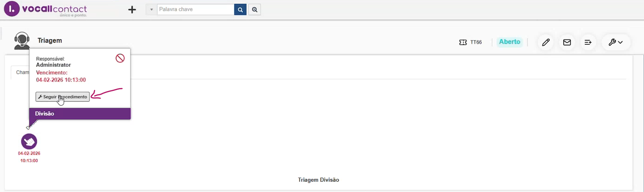This screenshot has width=644, height=192.
Task: Click the pencil edit icon
Action: (x=546, y=42)
